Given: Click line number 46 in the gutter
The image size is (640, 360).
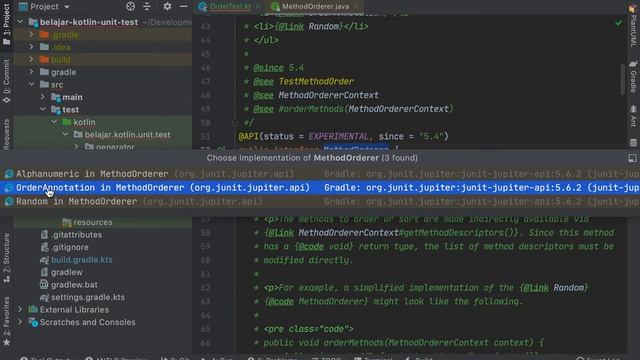Looking at the screenshot, I should click(206, 68).
